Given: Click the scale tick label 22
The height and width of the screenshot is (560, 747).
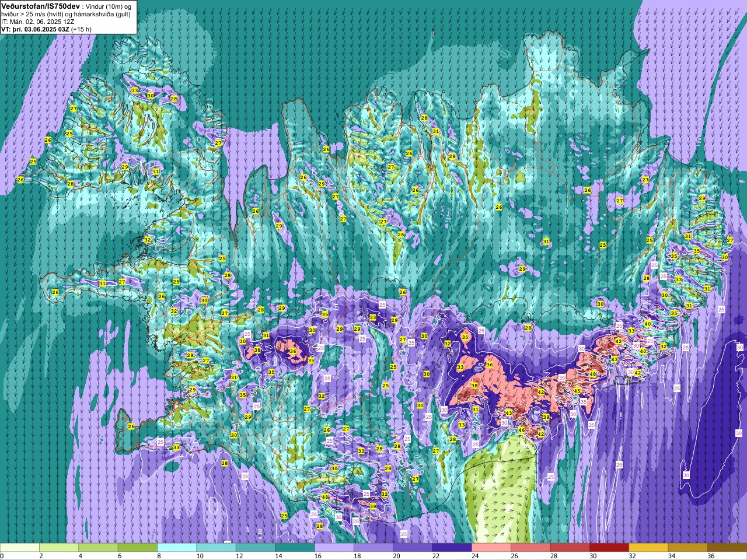Looking at the screenshot, I should point(435,556).
